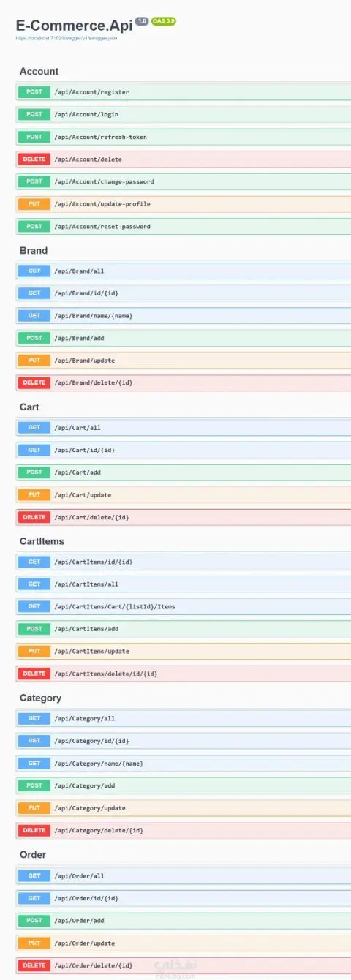Click POST badge for /api/Category/add
351x980 pixels.
34,785
